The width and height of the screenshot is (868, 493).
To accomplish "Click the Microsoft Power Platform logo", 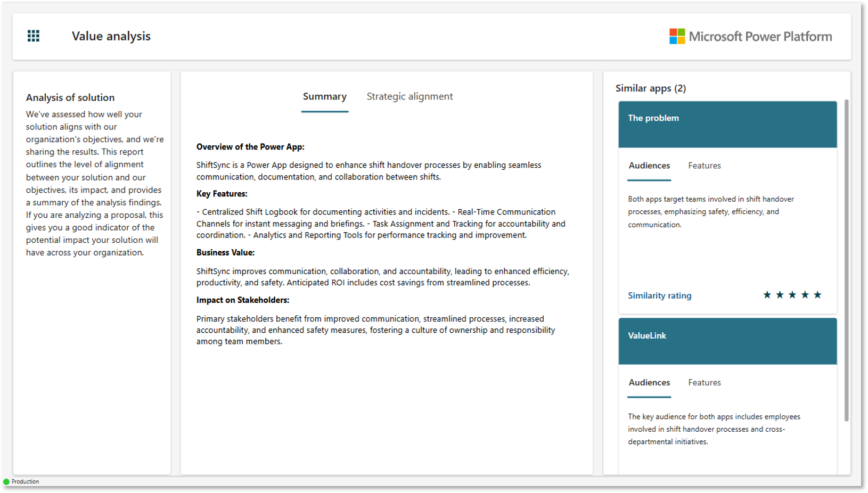I will pyautogui.click(x=750, y=36).
